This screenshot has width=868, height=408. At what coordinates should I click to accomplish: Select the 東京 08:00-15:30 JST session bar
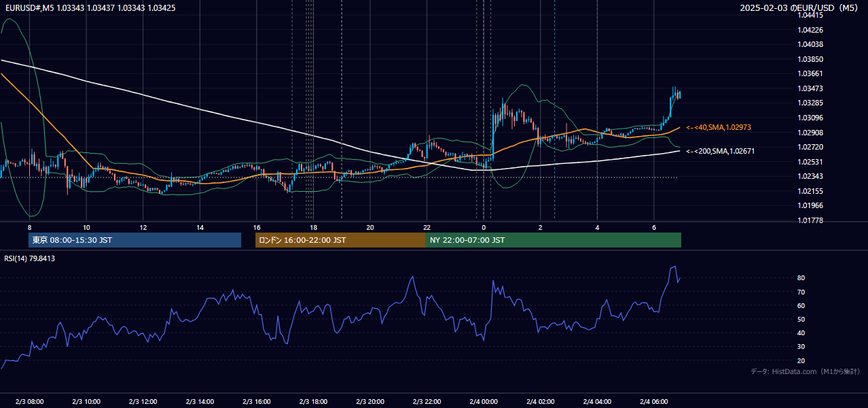click(x=134, y=240)
